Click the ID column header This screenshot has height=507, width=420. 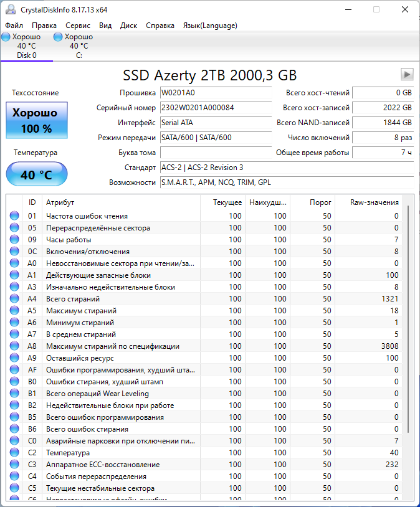point(32,202)
